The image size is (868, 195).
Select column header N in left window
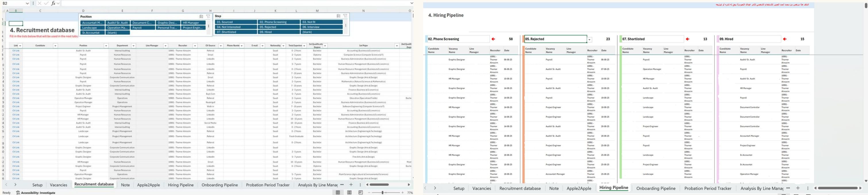click(x=363, y=11)
